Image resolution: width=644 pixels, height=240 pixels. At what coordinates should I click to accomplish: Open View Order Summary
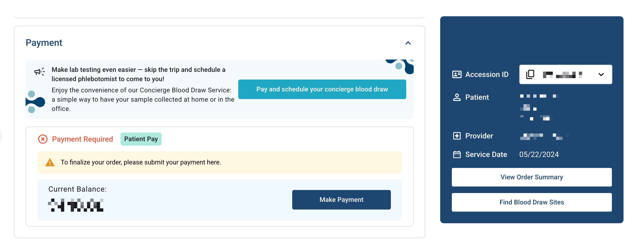[x=531, y=177]
